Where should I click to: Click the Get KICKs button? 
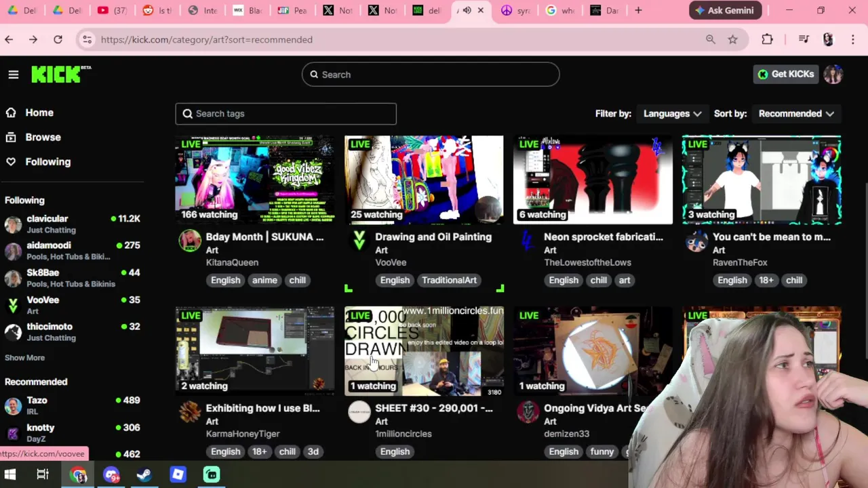click(x=786, y=75)
